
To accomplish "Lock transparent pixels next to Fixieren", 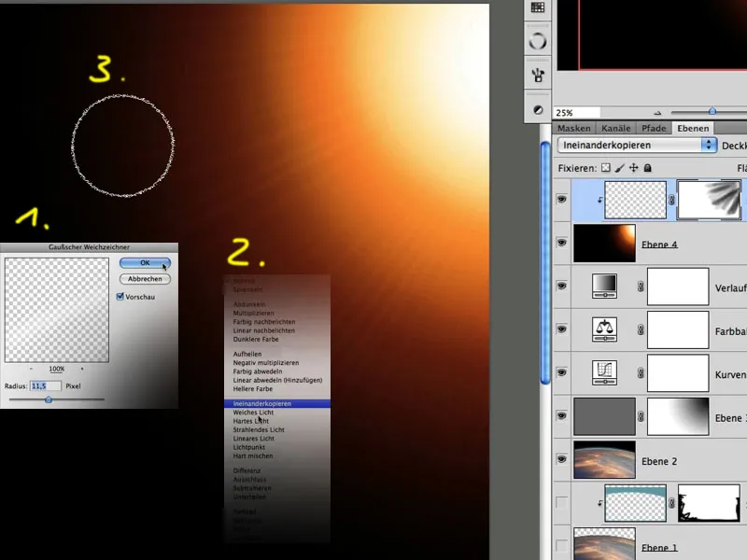I will tap(605, 168).
